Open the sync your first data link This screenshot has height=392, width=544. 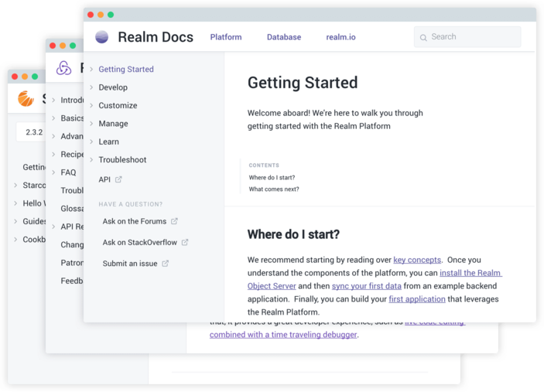[366, 286]
